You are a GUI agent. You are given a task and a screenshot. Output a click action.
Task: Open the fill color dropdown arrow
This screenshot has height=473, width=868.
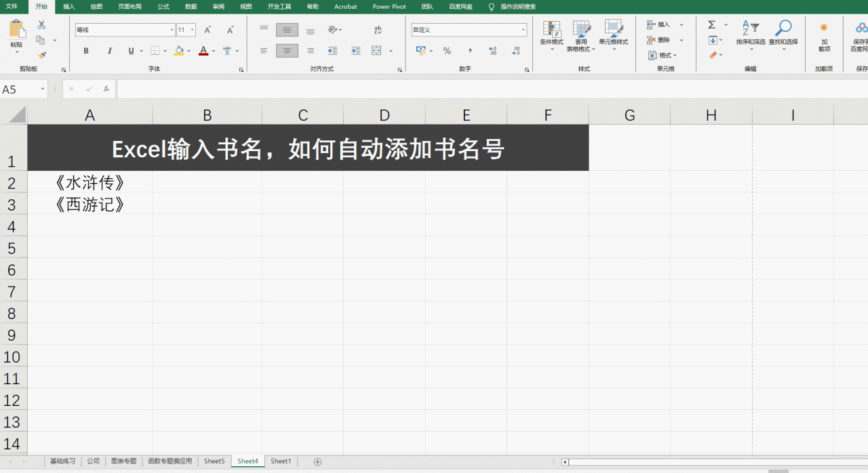point(188,51)
